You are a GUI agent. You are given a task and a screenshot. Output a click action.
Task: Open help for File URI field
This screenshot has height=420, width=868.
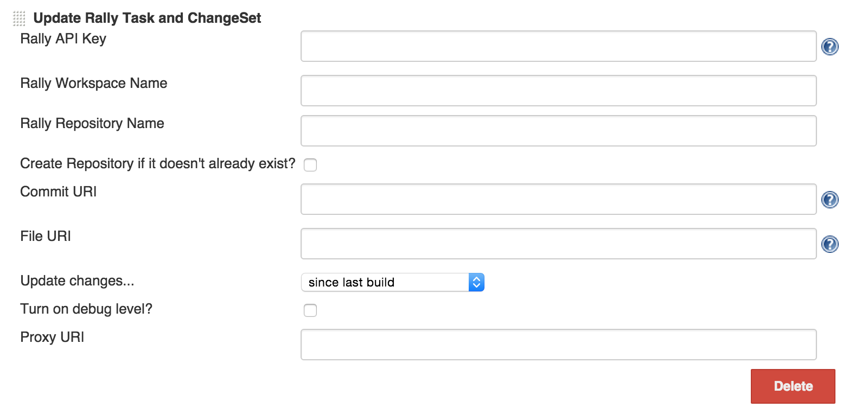(829, 244)
